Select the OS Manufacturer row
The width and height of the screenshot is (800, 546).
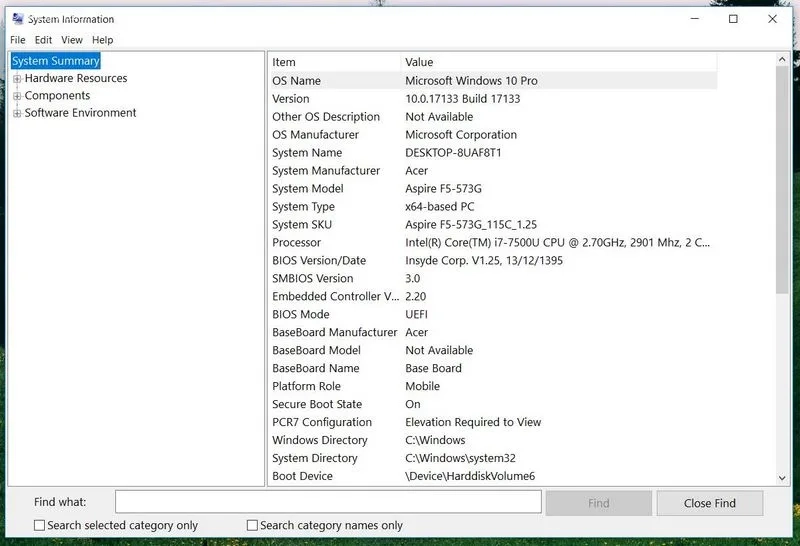click(493, 135)
